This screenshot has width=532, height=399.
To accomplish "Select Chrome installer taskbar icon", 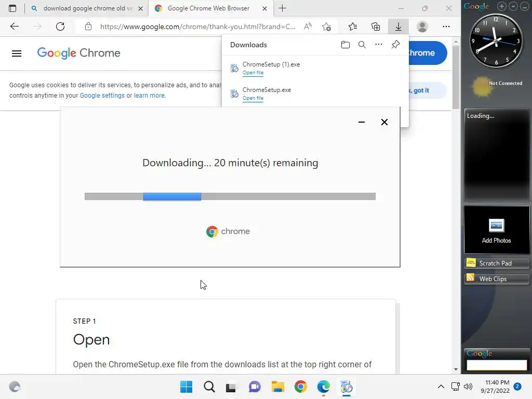I will 347,387.
